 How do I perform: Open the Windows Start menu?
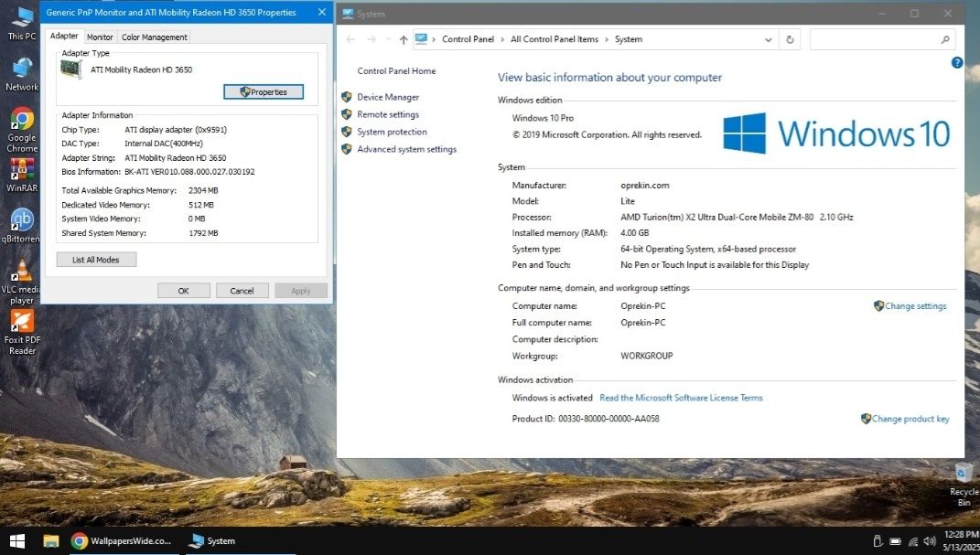(x=16, y=540)
